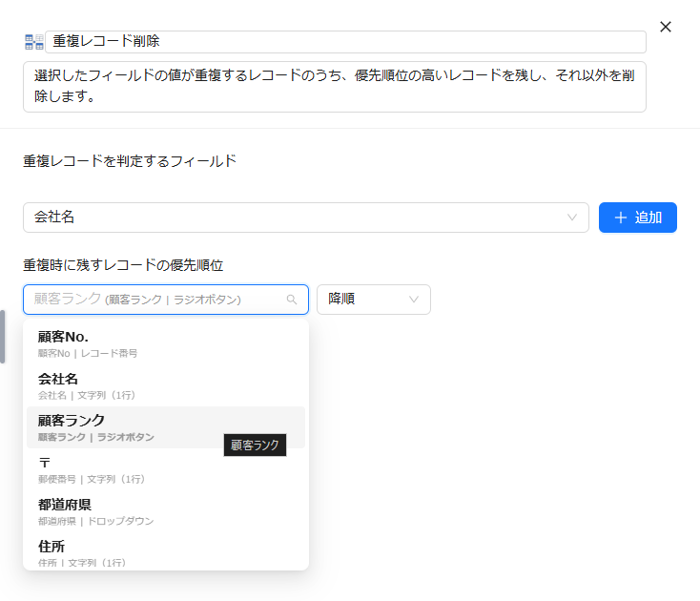The height and width of the screenshot is (601, 700).
Task: Select the 〒 postal code option
Action: 166,469
